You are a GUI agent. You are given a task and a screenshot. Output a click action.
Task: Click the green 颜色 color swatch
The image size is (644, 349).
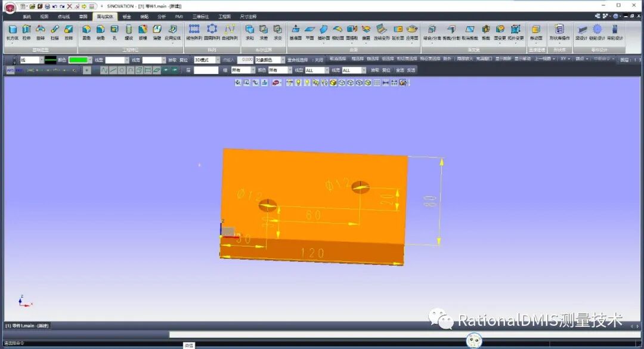click(79, 60)
